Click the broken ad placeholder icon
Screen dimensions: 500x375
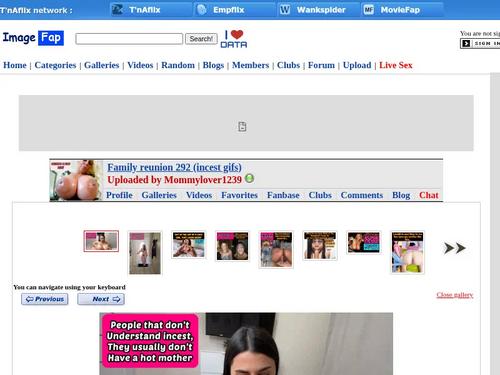(x=242, y=127)
